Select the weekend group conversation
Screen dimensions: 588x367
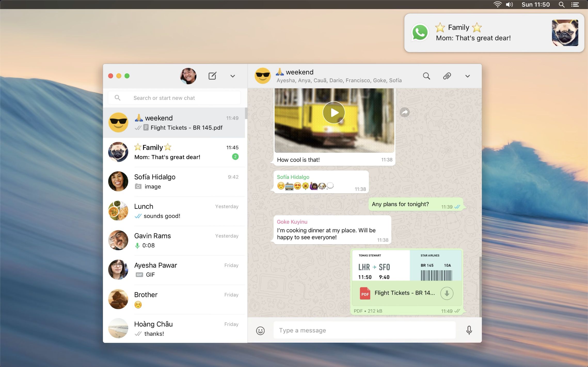coord(175,122)
